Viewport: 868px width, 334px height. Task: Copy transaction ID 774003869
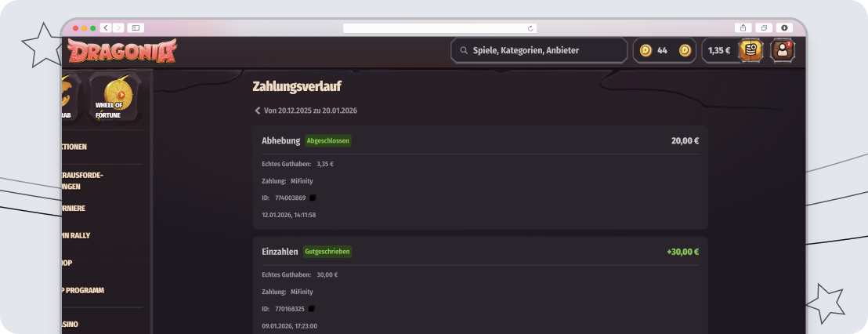point(313,198)
